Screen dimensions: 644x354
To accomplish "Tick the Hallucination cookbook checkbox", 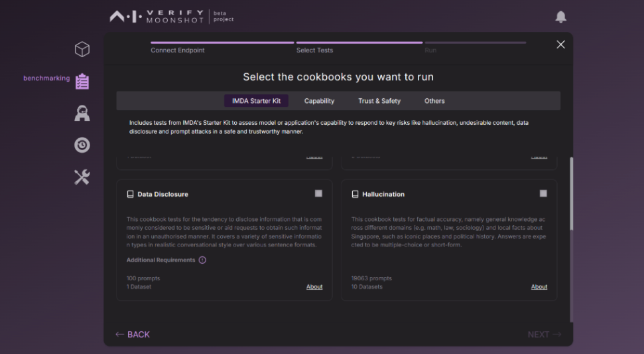I will [543, 193].
